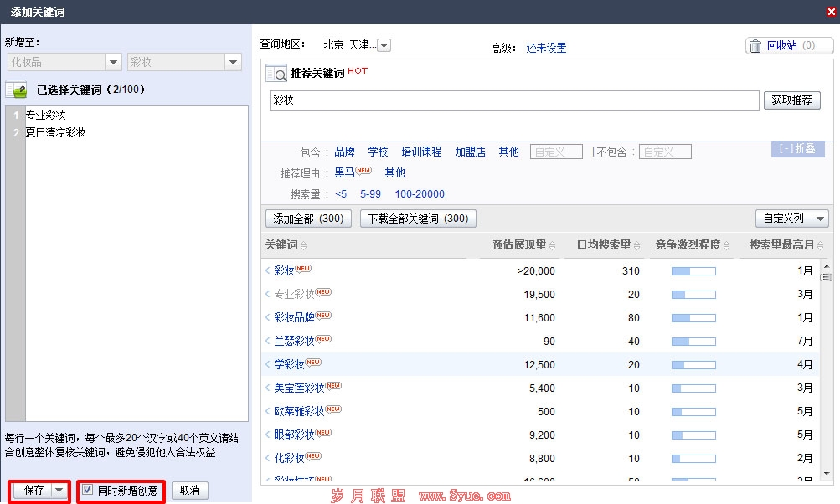This screenshot has width=840, height=504.
Task: Click the selected keywords basket icon
Action: tap(17, 89)
